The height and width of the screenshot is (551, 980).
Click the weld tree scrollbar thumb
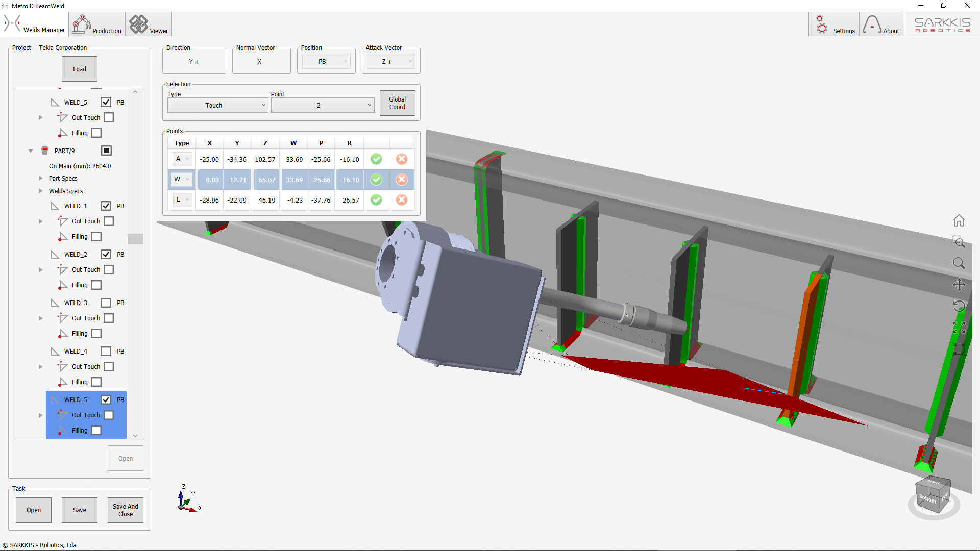tap(135, 239)
